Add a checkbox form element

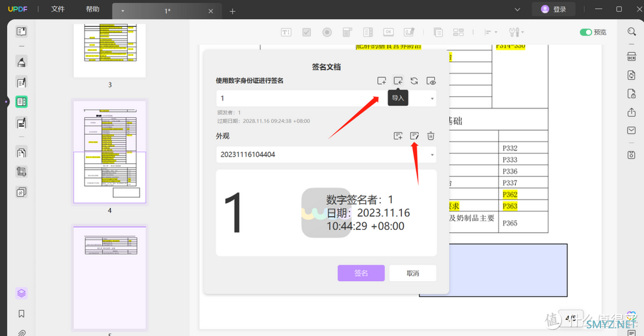tap(306, 32)
